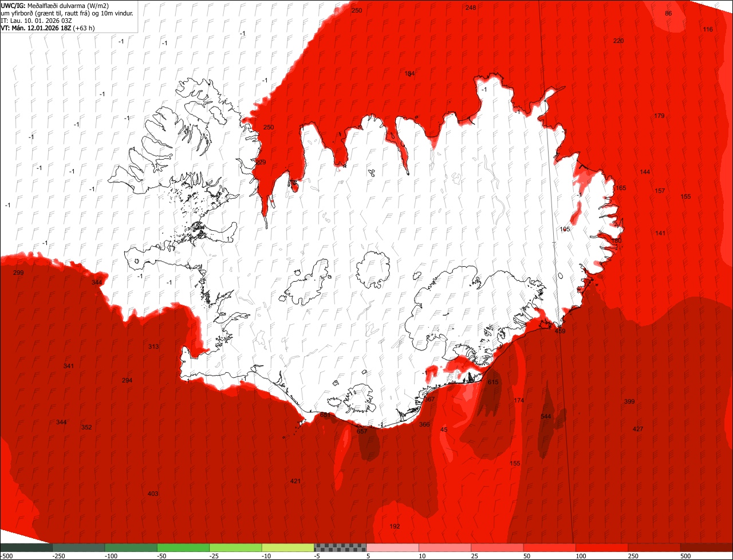Select the 657 flux value
Screen dimensions: 733x560
(x=362, y=431)
